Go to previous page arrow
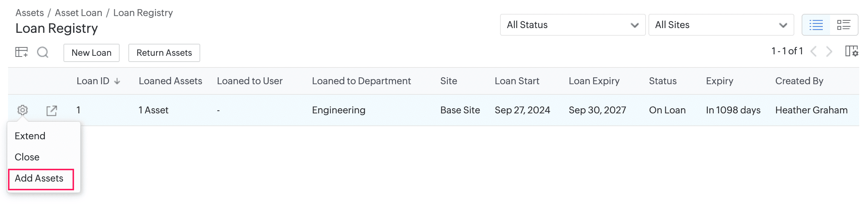The width and height of the screenshot is (868, 218). 813,51
